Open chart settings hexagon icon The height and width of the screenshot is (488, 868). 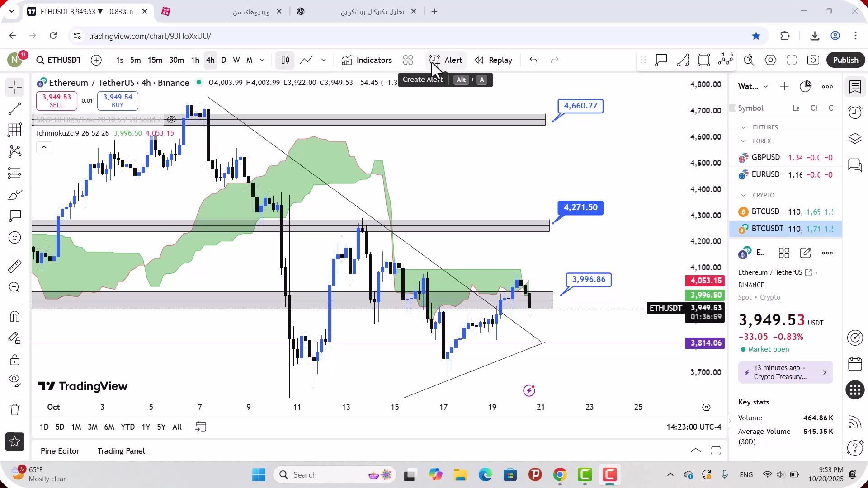pyautogui.click(x=770, y=60)
